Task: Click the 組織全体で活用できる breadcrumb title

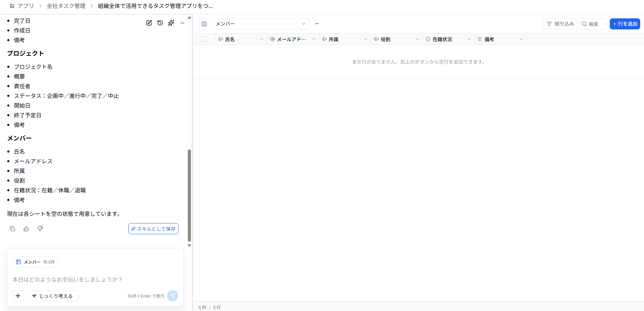Action: pos(155,6)
